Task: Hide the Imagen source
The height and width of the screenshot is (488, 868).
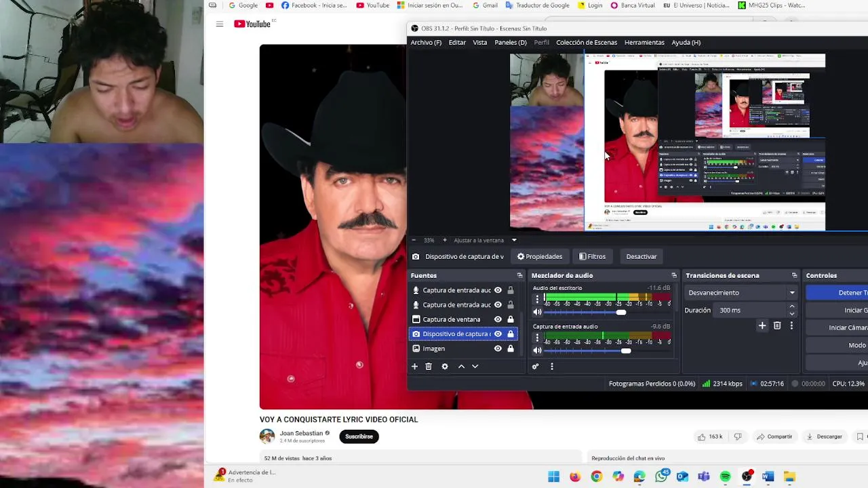Action: click(498, 348)
